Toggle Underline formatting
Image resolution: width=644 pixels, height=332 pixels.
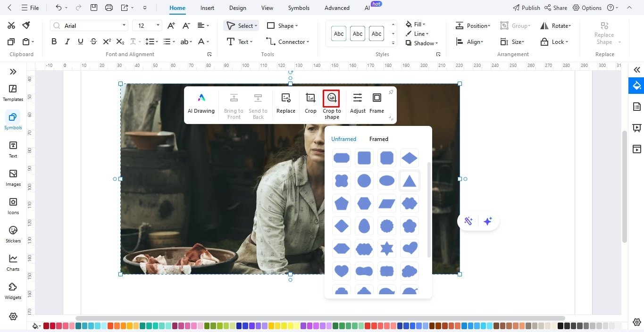click(x=81, y=41)
